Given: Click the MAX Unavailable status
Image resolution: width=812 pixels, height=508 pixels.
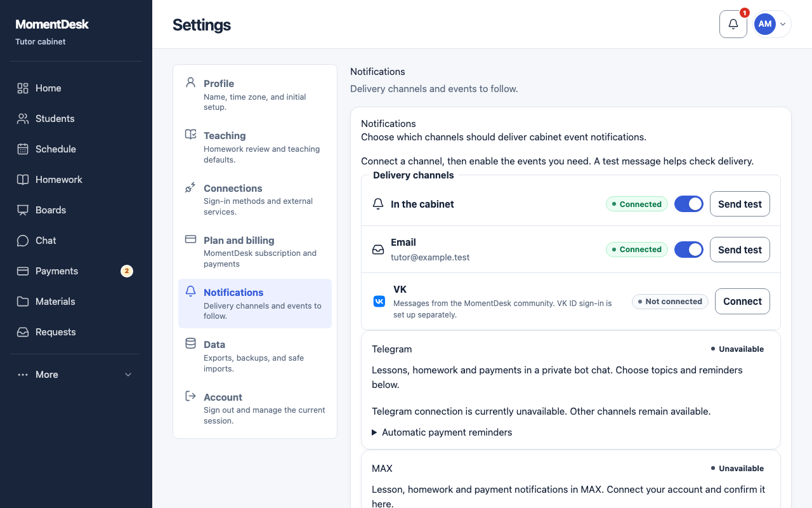Looking at the screenshot, I should [x=737, y=469].
